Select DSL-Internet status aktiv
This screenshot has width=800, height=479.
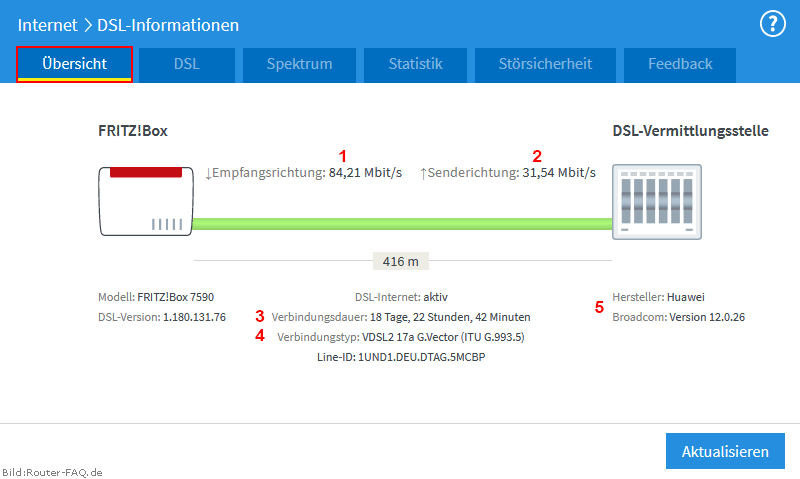pyautogui.click(x=435, y=297)
